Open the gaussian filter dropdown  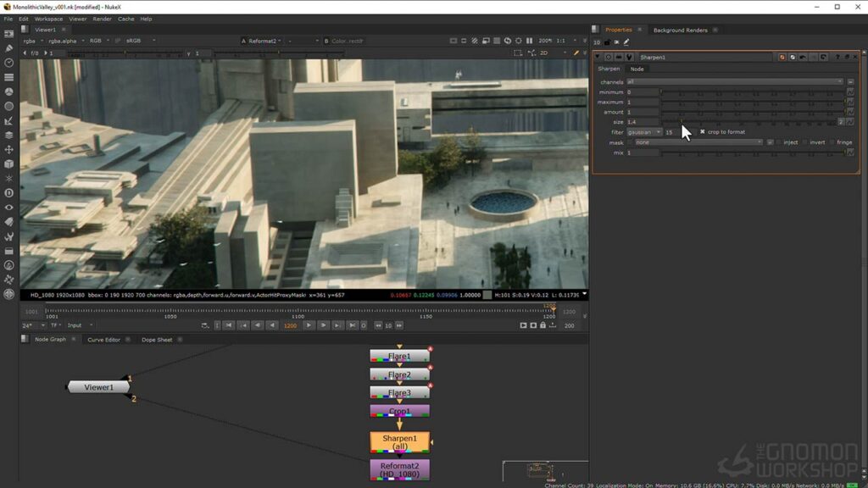644,132
